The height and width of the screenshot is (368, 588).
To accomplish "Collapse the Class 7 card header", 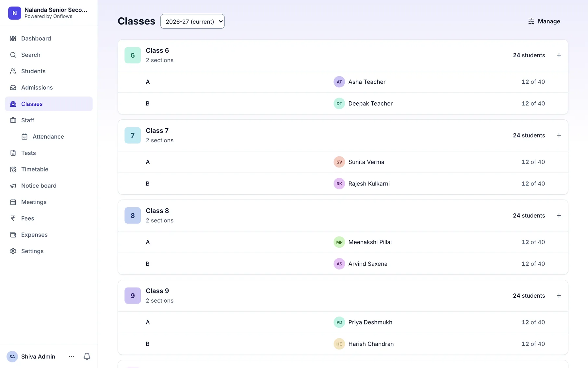I will coord(343,135).
